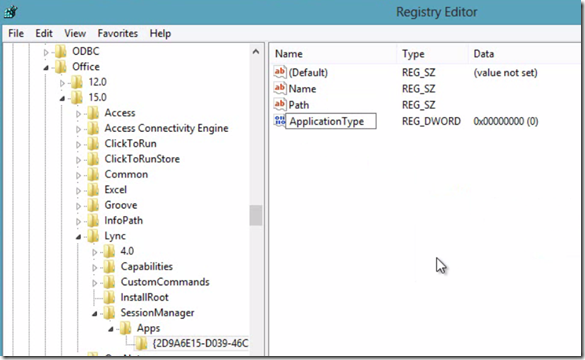585x360 pixels.
Task: Click the 0x00000000 (0) data cell
Action: click(506, 121)
